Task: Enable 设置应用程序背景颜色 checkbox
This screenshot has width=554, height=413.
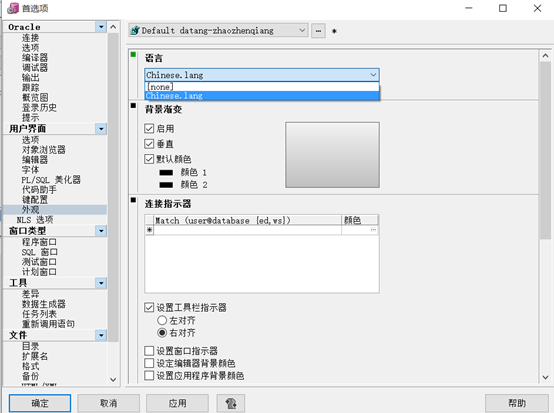Action: point(149,376)
